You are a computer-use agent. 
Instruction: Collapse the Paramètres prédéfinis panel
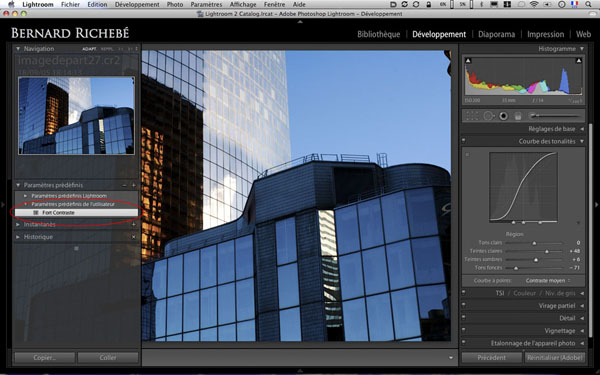point(18,185)
